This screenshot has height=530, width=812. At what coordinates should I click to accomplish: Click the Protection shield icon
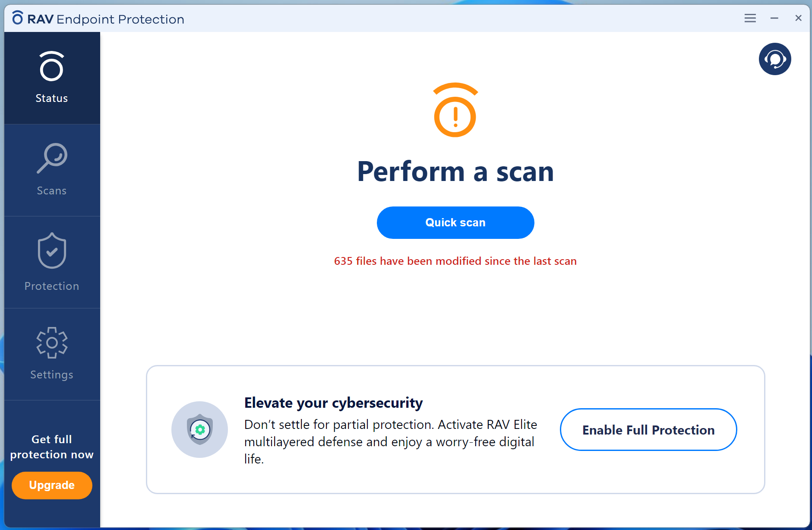(x=51, y=251)
